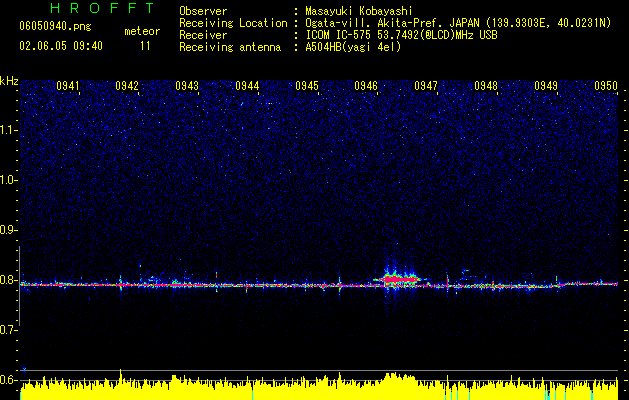Click the 0947 time marker
This screenshot has width=629, height=400.
point(426,86)
